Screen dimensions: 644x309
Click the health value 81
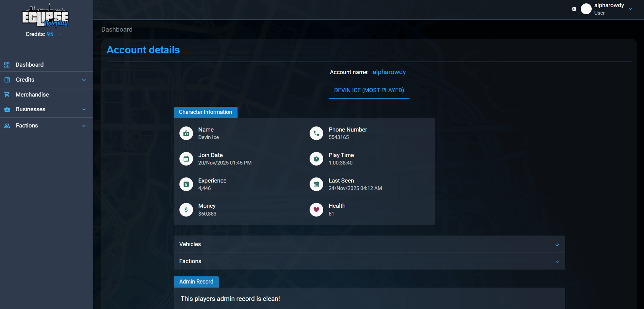click(x=331, y=214)
